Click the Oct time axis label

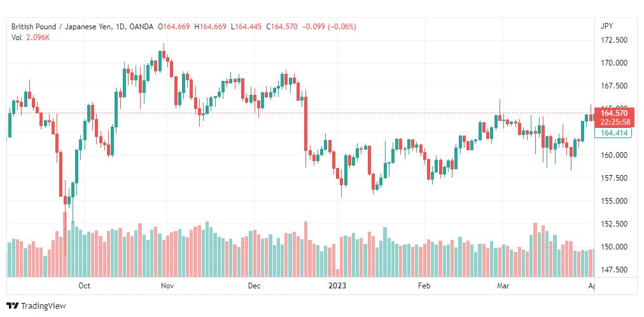pyautogui.click(x=84, y=286)
